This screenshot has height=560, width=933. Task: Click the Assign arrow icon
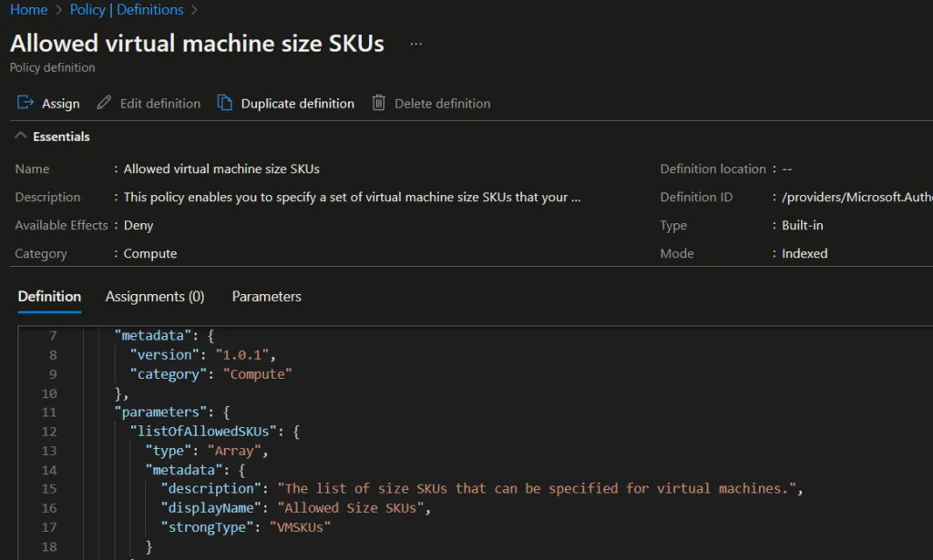(x=25, y=103)
